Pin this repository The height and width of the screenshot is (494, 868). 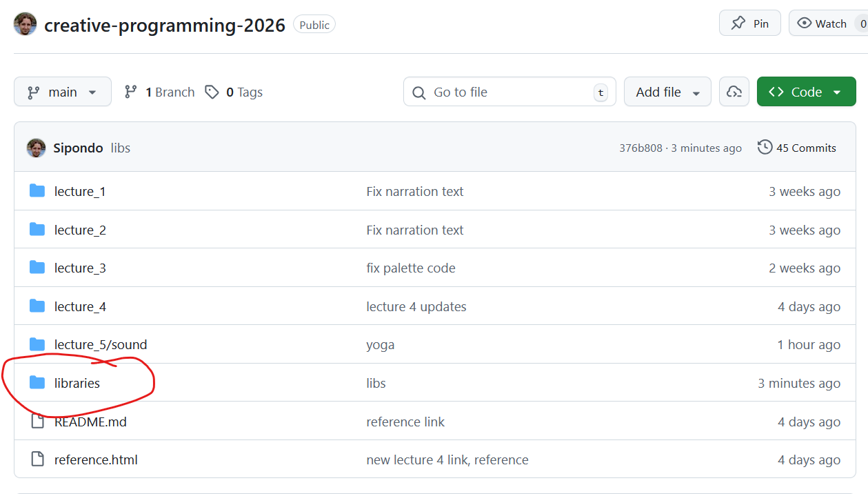[x=749, y=23]
